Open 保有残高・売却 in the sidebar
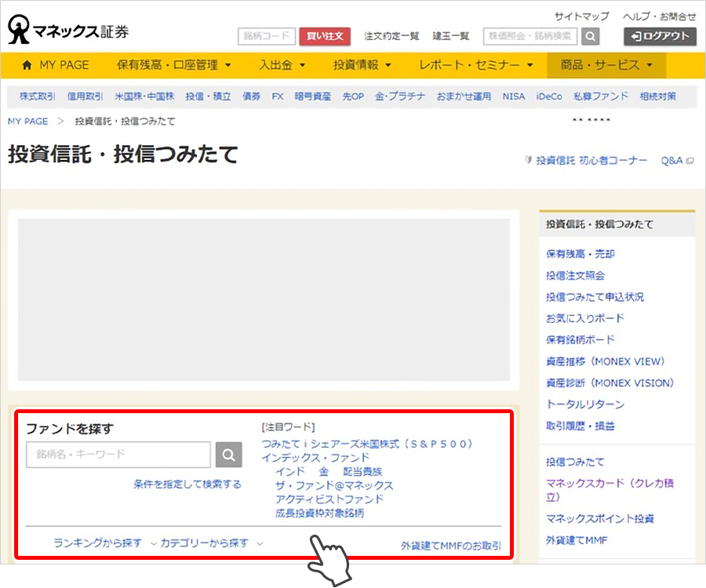This screenshot has width=706, height=588. 580,254
